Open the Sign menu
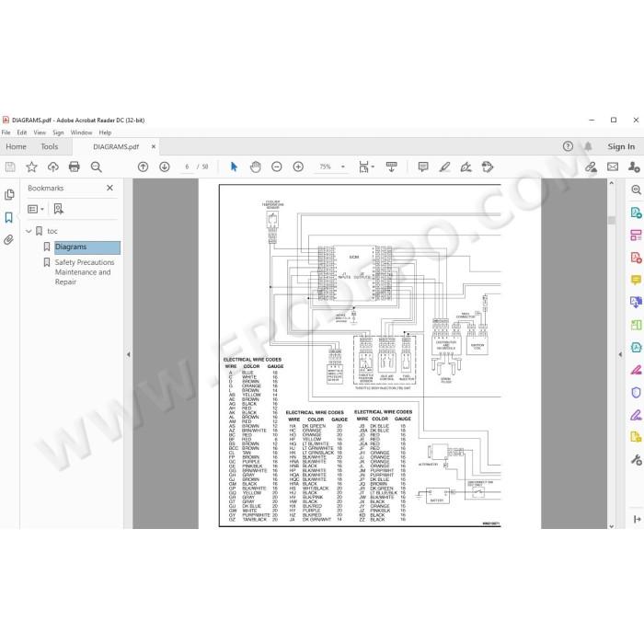The height and width of the screenshot is (644, 644). pyautogui.click(x=58, y=132)
